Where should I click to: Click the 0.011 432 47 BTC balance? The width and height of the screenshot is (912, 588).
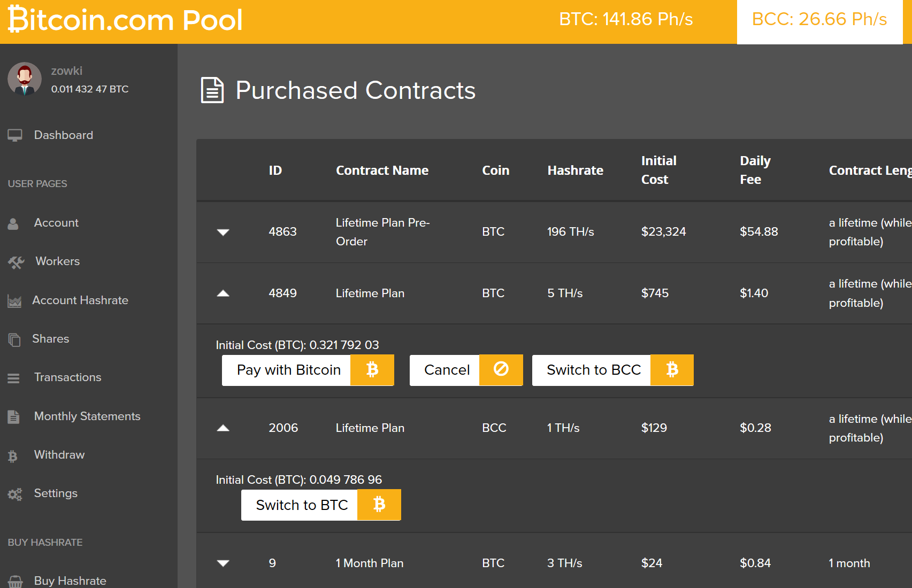pos(90,89)
